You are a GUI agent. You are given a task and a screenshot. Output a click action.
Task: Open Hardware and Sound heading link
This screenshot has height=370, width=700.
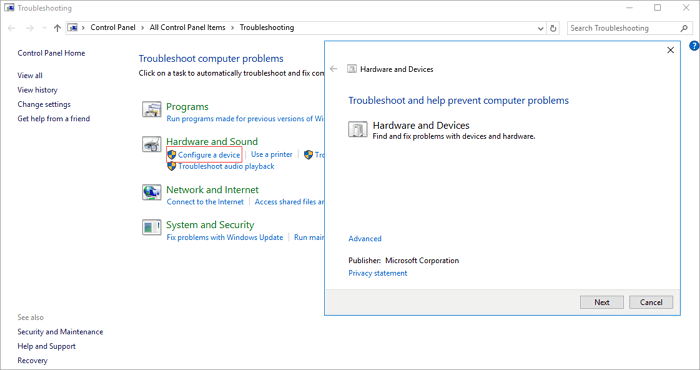point(212,141)
